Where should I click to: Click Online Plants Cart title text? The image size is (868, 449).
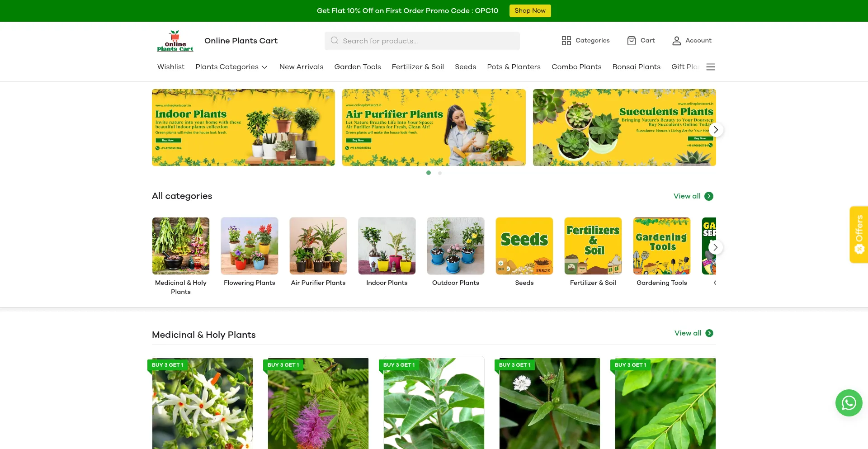coord(241,41)
